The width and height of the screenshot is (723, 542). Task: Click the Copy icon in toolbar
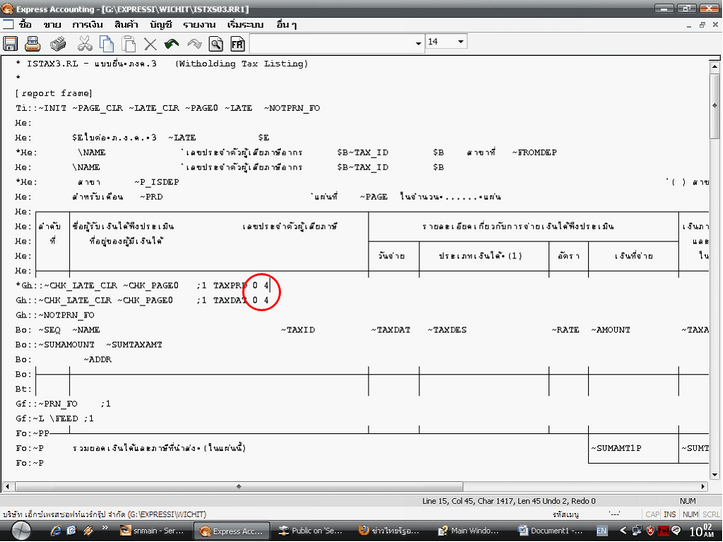click(x=106, y=44)
